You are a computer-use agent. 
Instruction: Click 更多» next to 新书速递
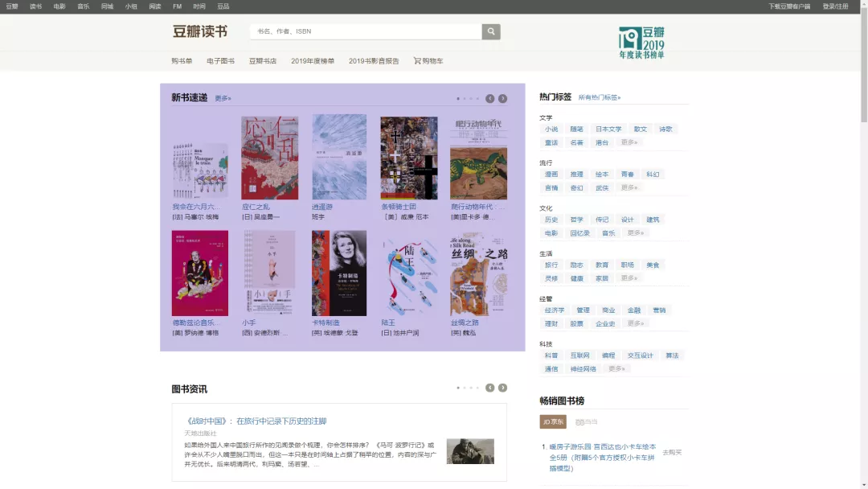[x=223, y=99]
